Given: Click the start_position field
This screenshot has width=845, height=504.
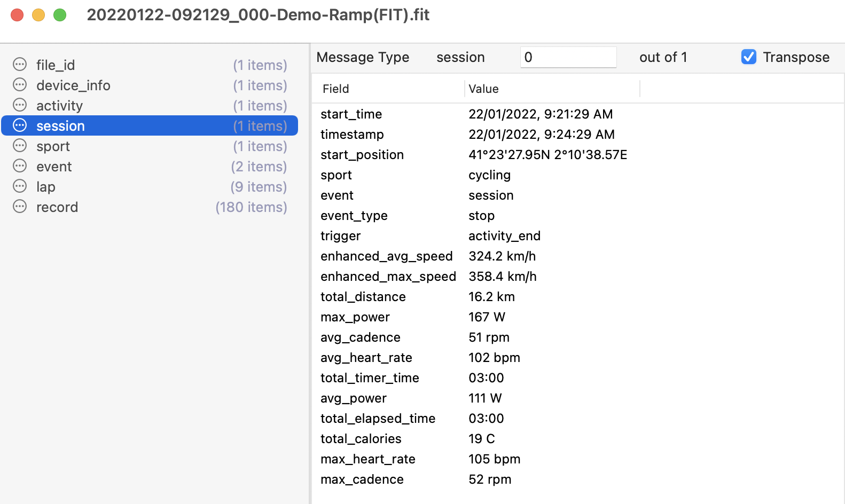Looking at the screenshot, I should pyautogui.click(x=362, y=155).
